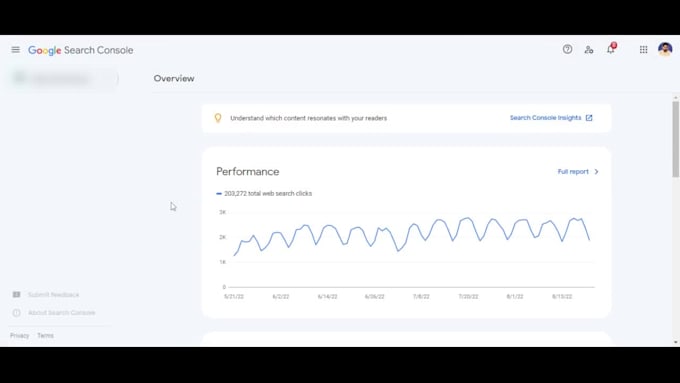Viewport: 680px width, 383px height.
Task: Click the lightbulb insights icon
Action: click(218, 118)
